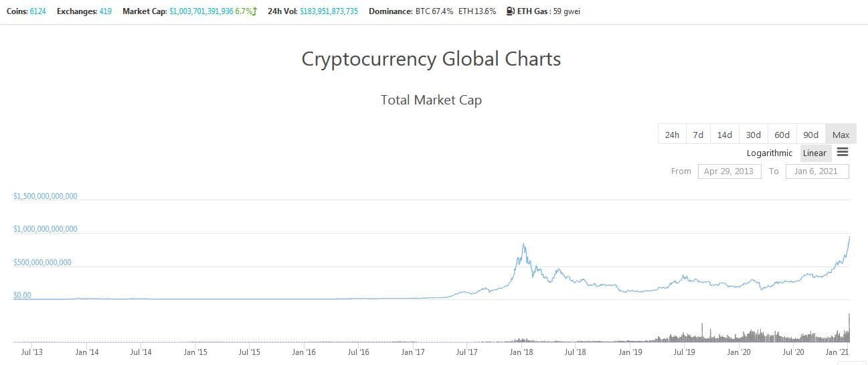Select the Linear scale option
The height and width of the screenshot is (365, 868).
pos(814,153)
